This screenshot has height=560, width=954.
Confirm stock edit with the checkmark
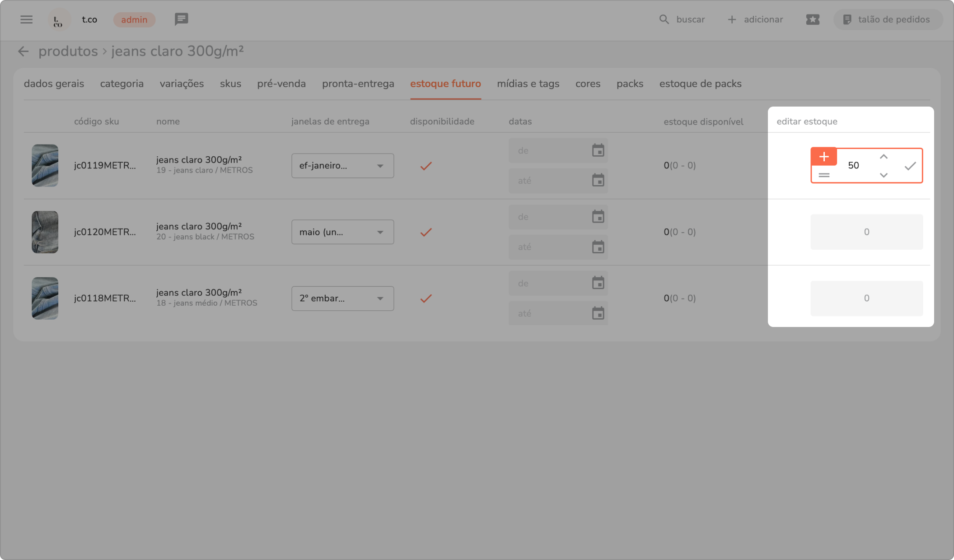(x=910, y=166)
